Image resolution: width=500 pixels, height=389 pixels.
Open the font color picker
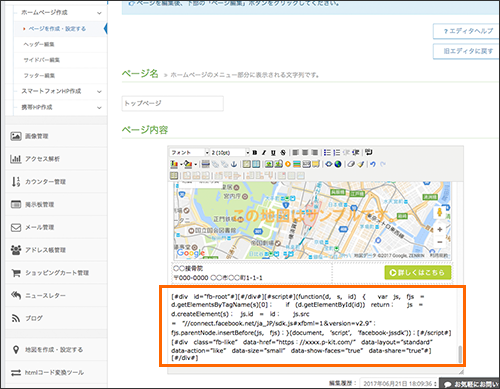click(x=174, y=164)
